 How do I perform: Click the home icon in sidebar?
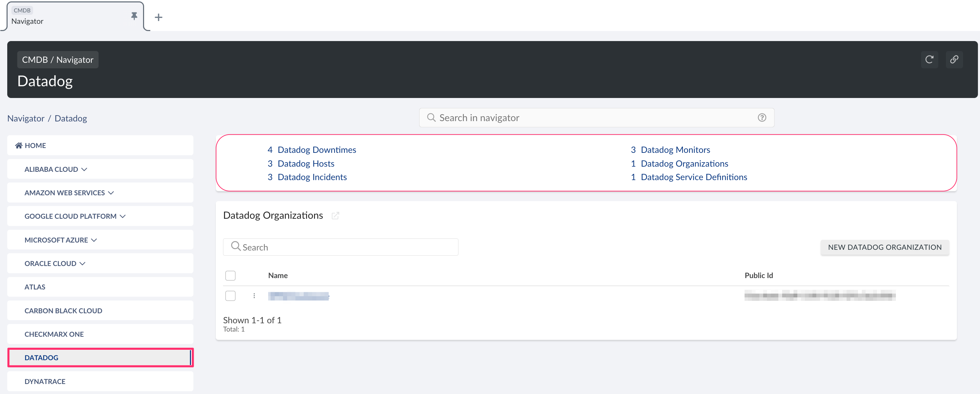(x=19, y=145)
